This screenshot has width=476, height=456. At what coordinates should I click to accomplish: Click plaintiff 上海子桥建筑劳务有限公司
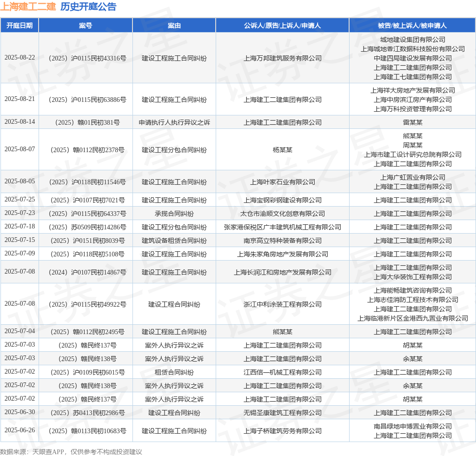coord(282,431)
